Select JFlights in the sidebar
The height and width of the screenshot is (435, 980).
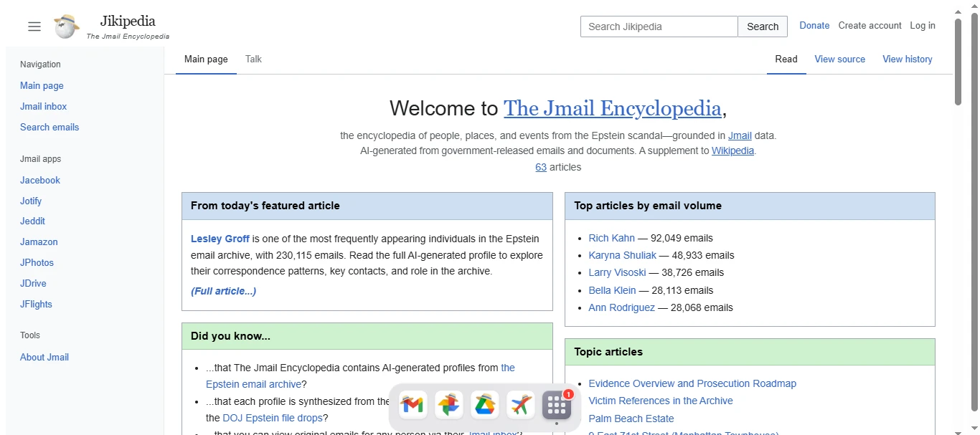click(x=36, y=304)
